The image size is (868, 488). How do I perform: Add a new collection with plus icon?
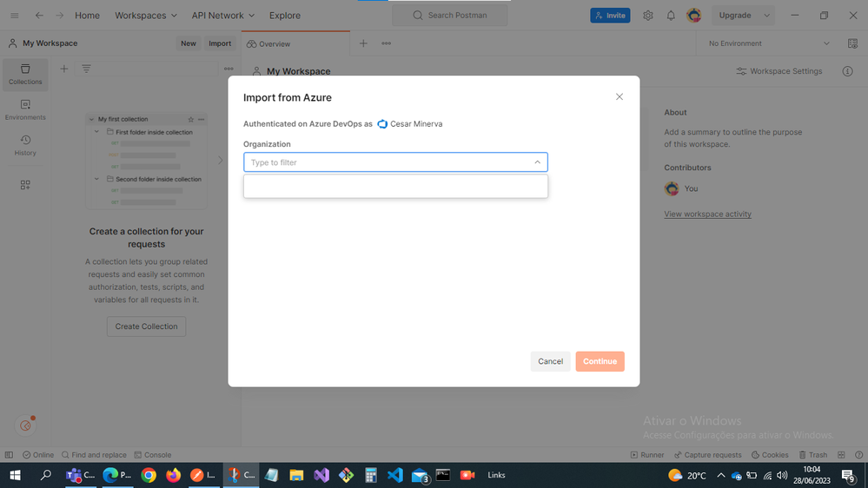pyautogui.click(x=64, y=69)
